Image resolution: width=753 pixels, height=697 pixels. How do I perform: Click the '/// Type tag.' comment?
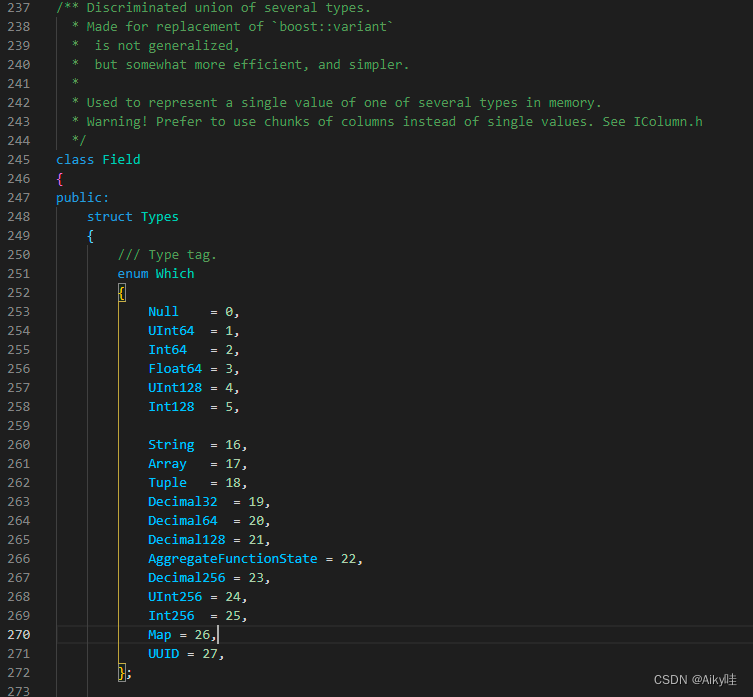[x=167, y=255]
